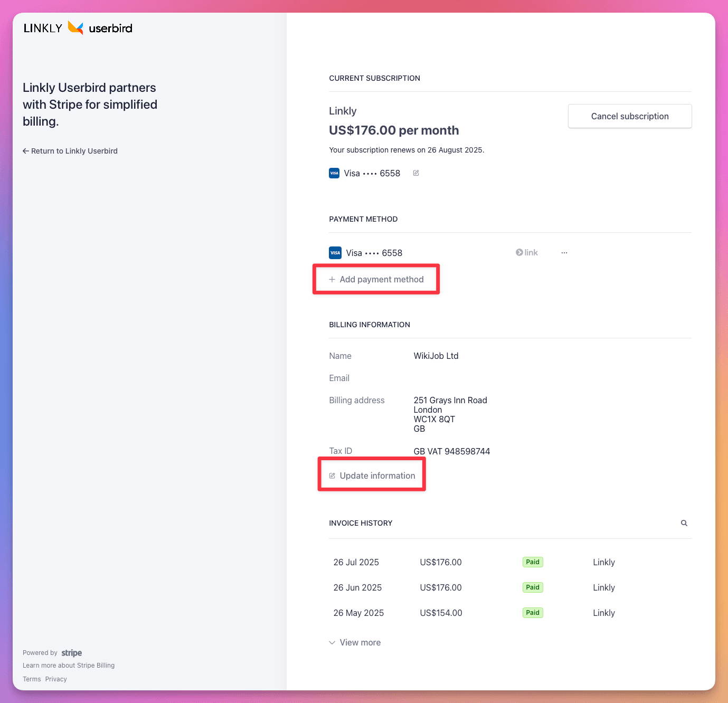
Task: Select the Paid badge on the June invoice
Action: pos(532,587)
